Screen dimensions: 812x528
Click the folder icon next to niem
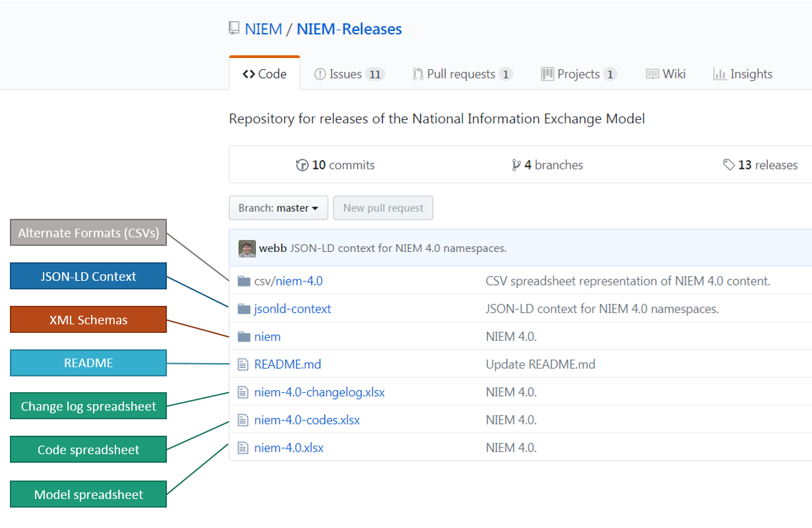pos(243,337)
